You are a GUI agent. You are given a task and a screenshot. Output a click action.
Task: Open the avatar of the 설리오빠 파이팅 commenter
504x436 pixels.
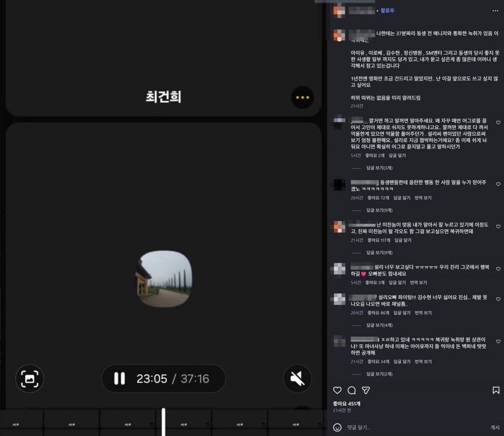pos(339,299)
